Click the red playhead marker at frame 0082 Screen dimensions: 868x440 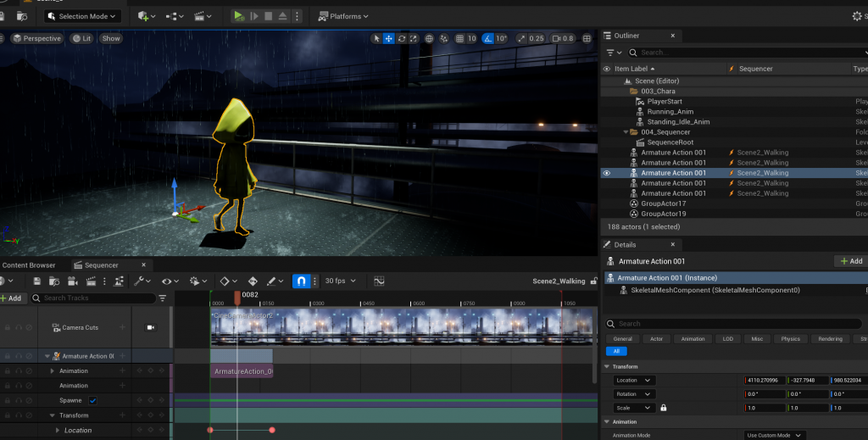click(x=237, y=298)
